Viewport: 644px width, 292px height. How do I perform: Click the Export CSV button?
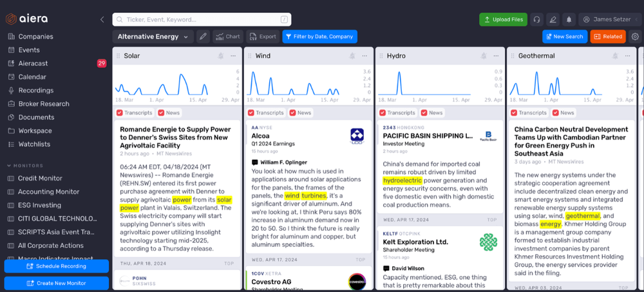[x=263, y=37]
